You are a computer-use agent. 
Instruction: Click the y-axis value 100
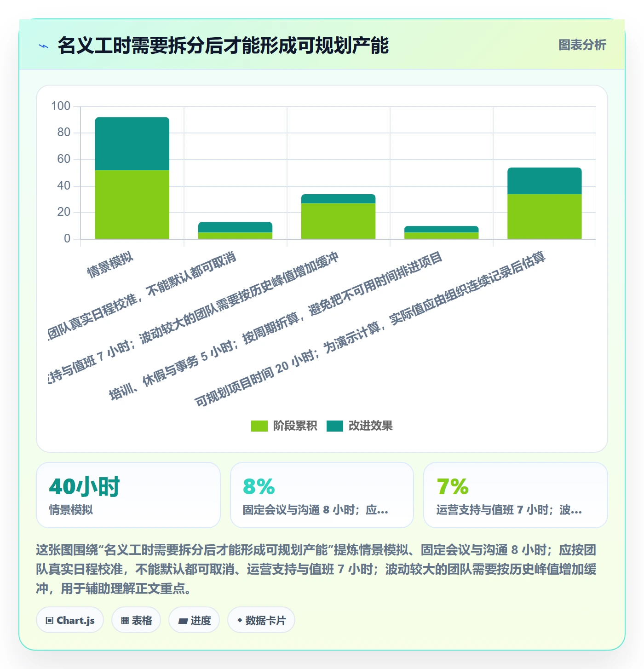[x=61, y=106]
